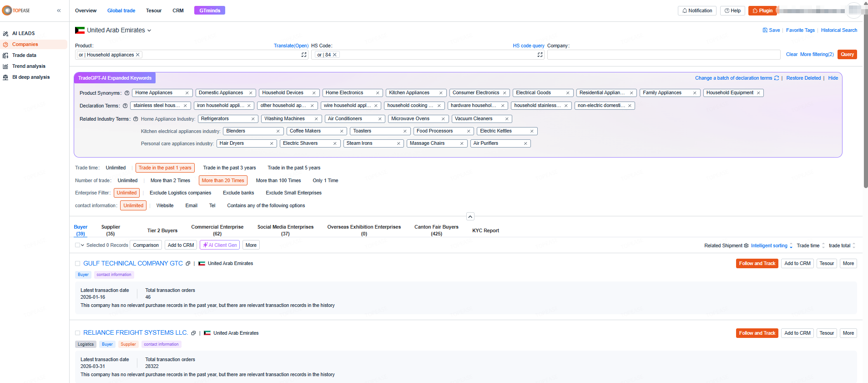Check the GULF TECHNICAL COMPANY GTC checkbox
Image resolution: width=868 pixels, height=383 pixels.
tap(77, 264)
